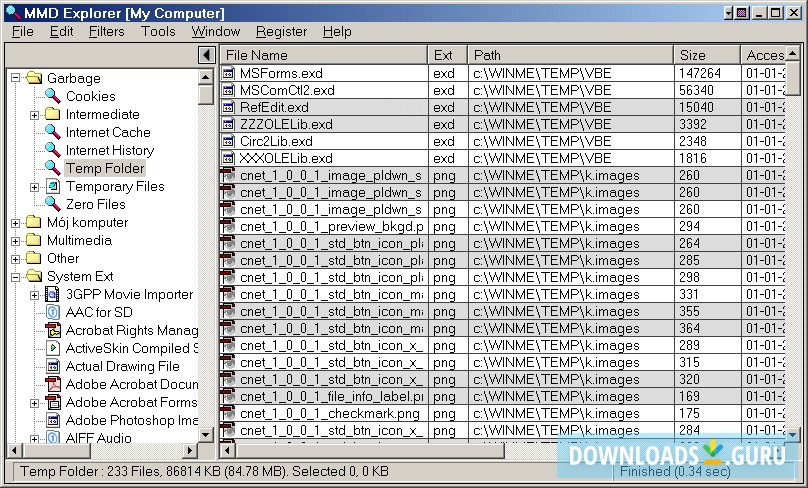Select cnet_1_0_0_1_file_info_label file row
This screenshot has width=808, height=488.
click(x=503, y=396)
